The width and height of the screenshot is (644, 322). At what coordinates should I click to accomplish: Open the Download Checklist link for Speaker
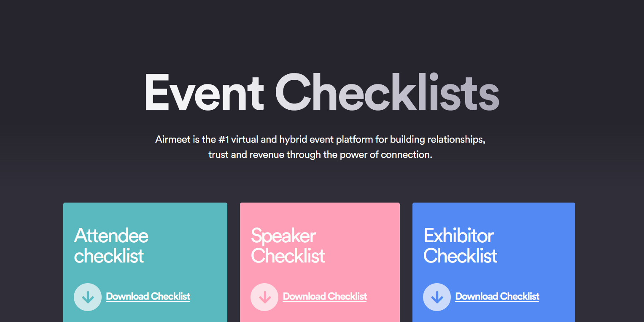coord(325,297)
